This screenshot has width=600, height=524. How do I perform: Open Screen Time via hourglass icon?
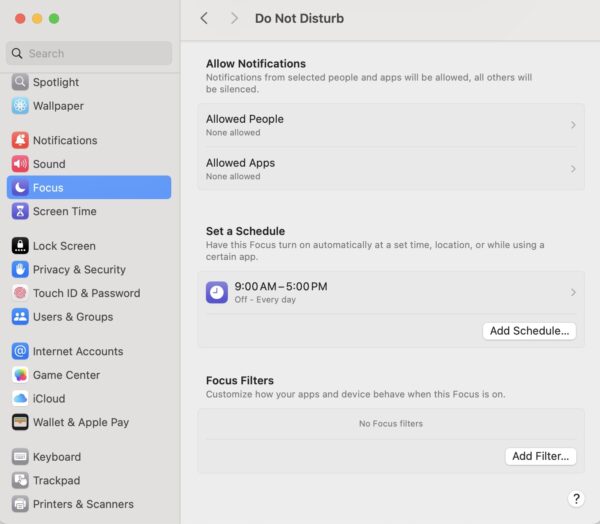[x=20, y=211]
